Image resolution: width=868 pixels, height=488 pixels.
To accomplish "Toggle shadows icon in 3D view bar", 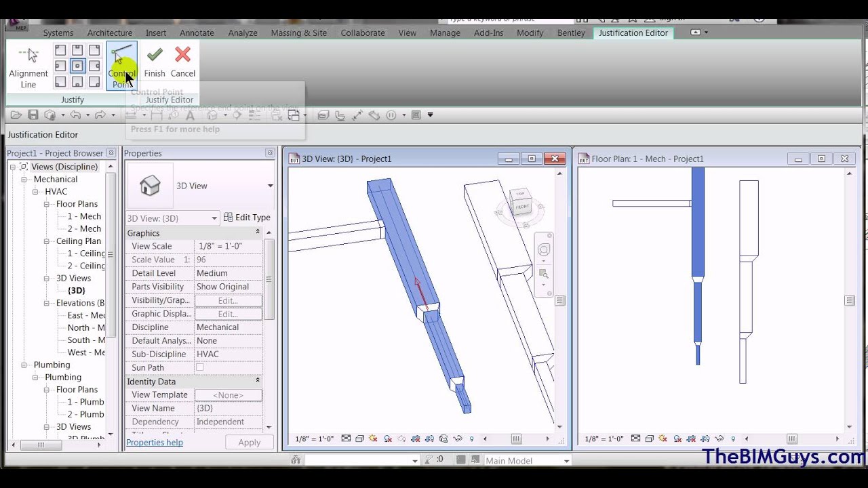I will (388, 439).
